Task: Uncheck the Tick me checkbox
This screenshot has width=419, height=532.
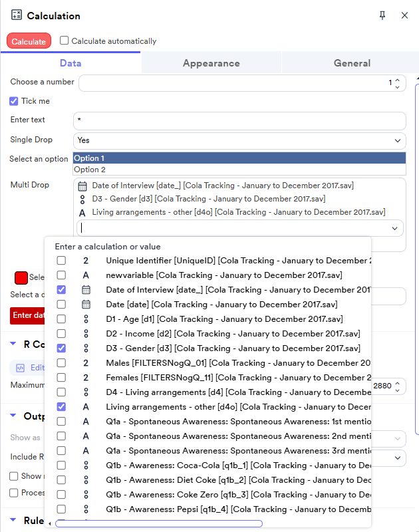Action: [14, 101]
